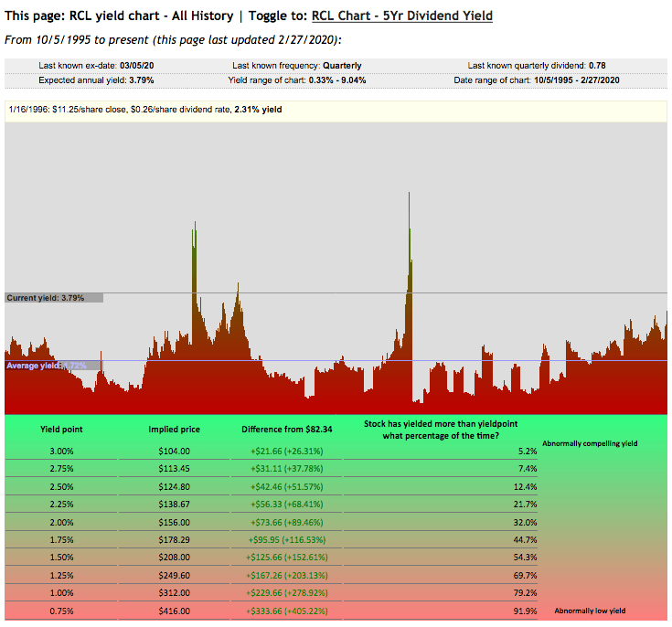Click the Last known quarterly dividend 0.78 entry
Screen dimensions: 672x627
pyautogui.click(x=537, y=66)
